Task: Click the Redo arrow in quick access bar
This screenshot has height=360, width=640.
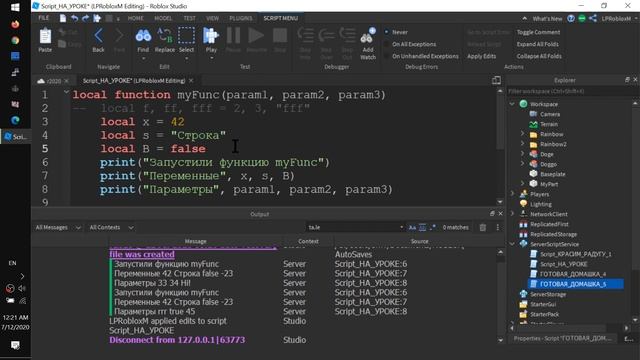Action: pyautogui.click(x=85, y=18)
